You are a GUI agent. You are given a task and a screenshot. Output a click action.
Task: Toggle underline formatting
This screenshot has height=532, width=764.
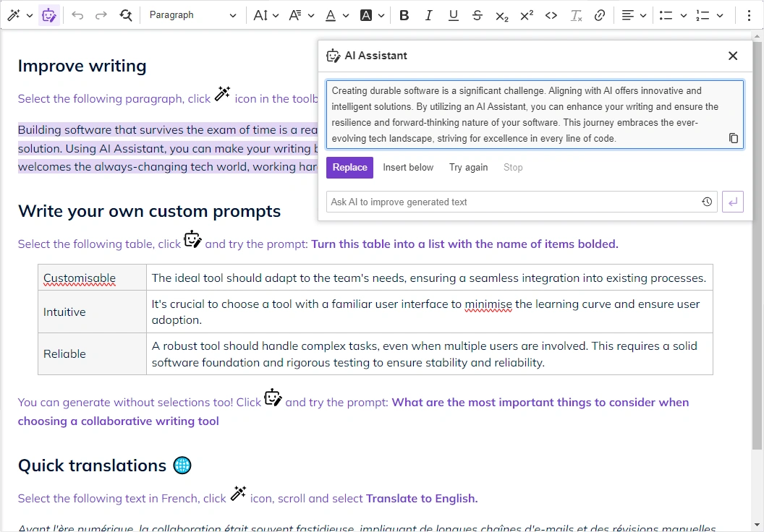coord(453,15)
